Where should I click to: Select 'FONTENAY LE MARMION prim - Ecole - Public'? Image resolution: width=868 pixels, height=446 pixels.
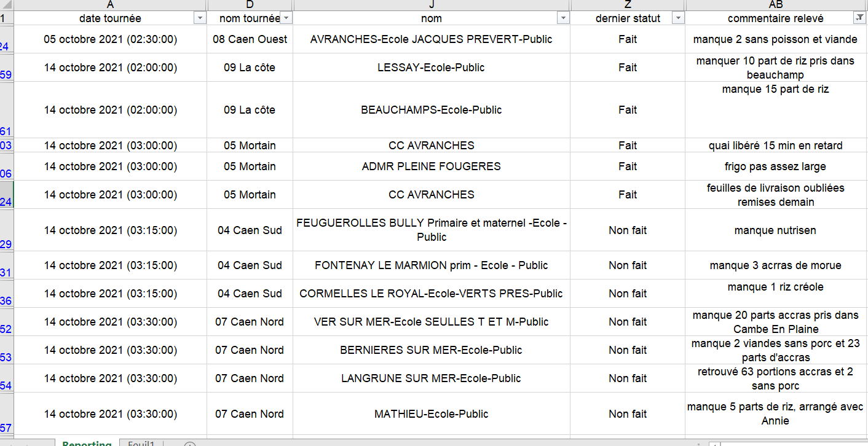[x=432, y=265]
